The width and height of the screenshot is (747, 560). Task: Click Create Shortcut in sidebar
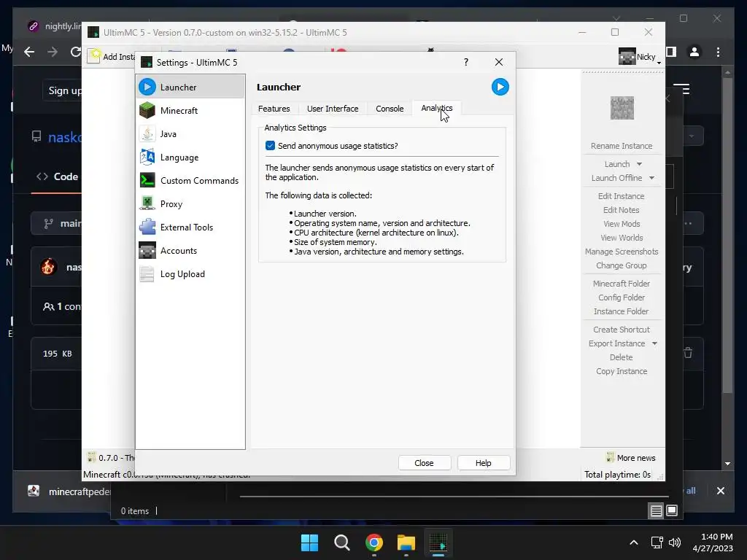tap(622, 329)
